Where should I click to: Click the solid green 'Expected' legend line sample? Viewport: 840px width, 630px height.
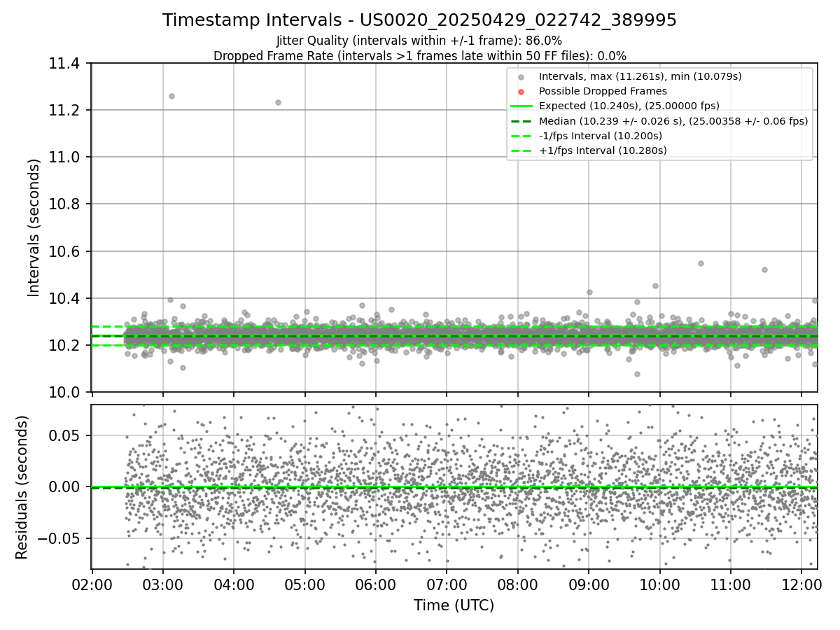tap(521, 106)
